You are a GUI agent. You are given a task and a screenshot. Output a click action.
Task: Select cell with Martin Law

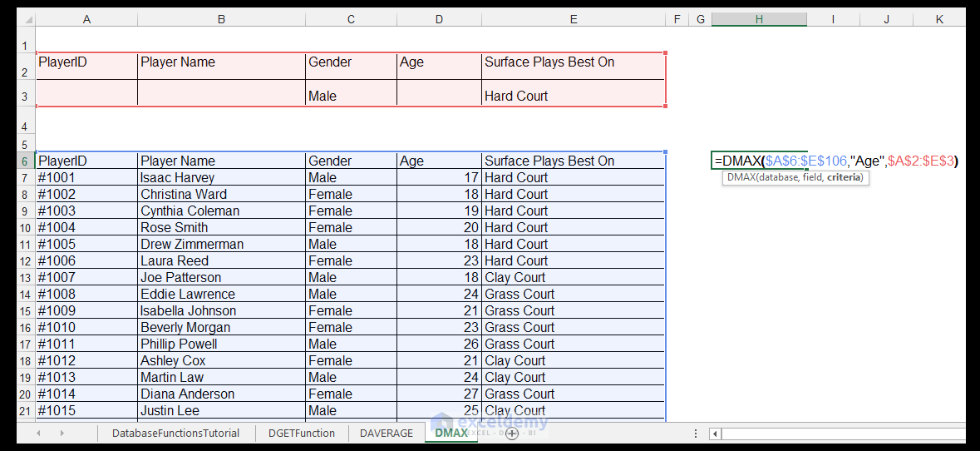221,377
